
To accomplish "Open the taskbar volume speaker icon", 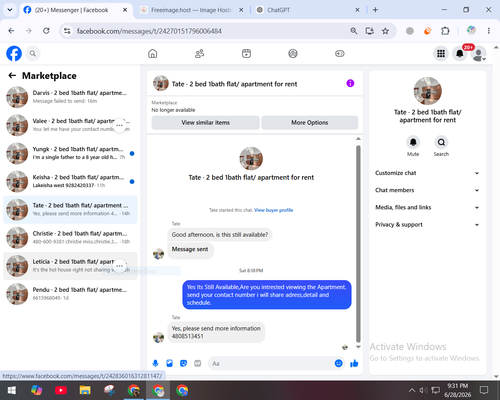I will (x=423, y=390).
